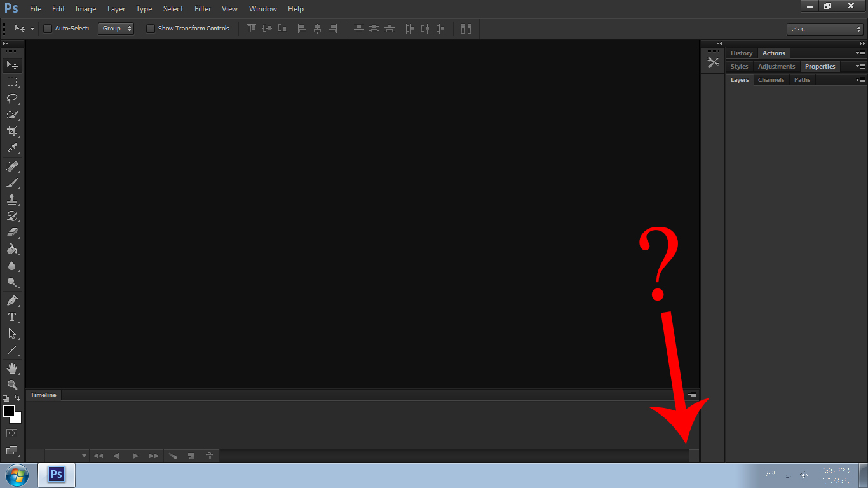Switch to the Styles tab
868x488 pixels.
click(x=740, y=67)
